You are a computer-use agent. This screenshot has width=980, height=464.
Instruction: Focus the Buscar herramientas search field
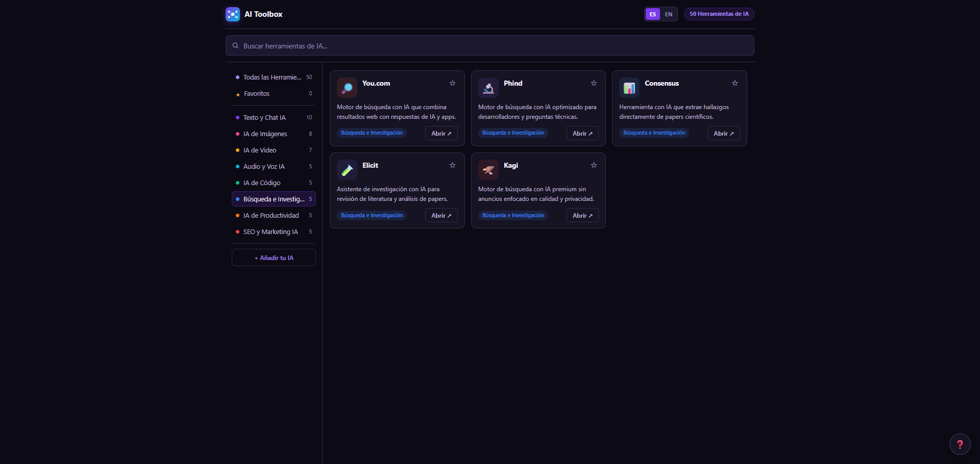point(490,46)
